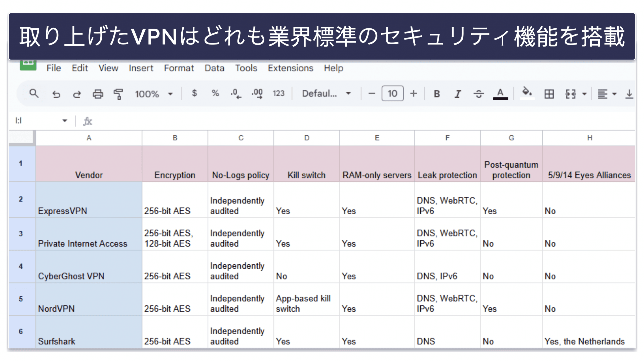Open the Help menu
The height and width of the screenshot is (361, 644).
tap(333, 68)
